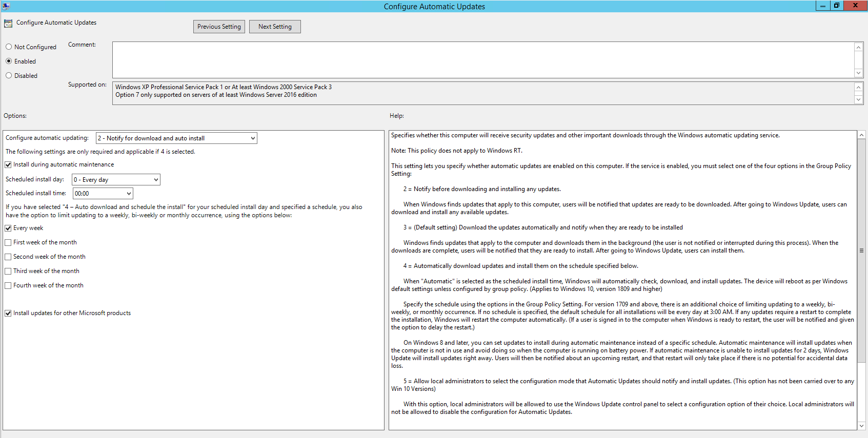Click the '4 = Automatically download updates' help line
The height and width of the screenshot is (438, 868).
click(x=520, y=266)
